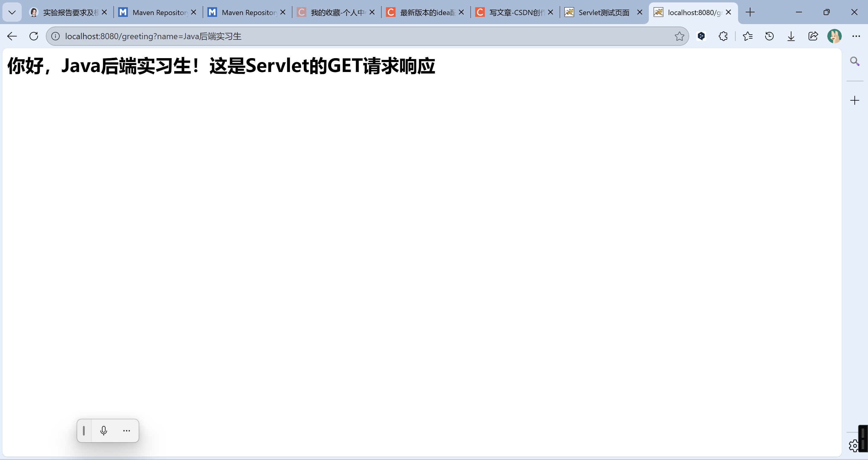
Task: View site information icon in address bar
Action: point(55,36)
